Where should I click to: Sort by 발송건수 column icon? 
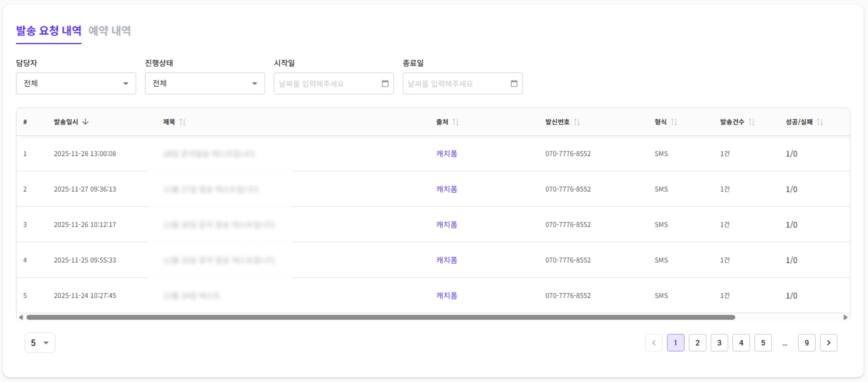click(751, 122)
